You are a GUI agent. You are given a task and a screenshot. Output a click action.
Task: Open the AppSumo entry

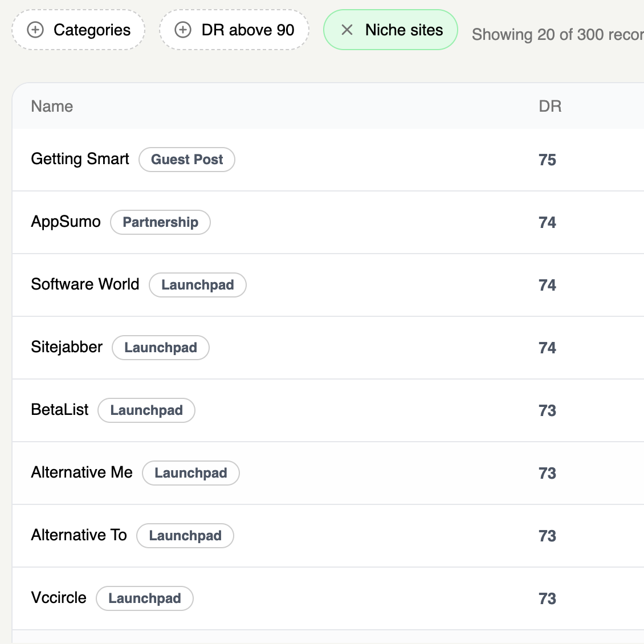(66, 222)
